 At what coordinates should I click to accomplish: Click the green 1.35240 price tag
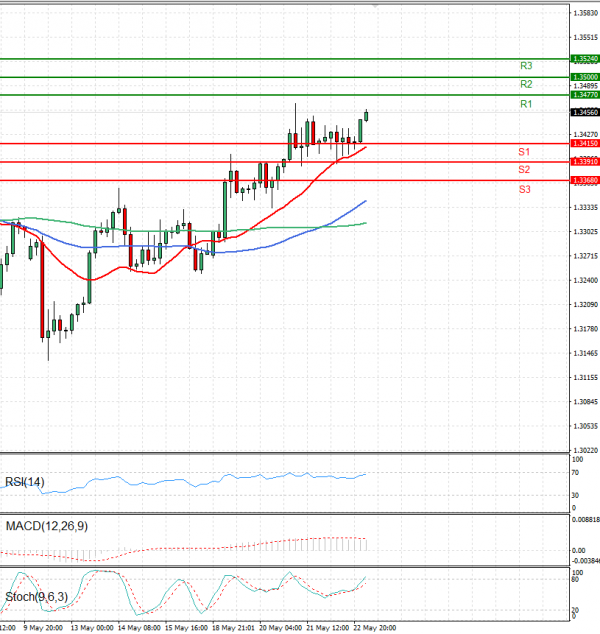click(584, 59)
